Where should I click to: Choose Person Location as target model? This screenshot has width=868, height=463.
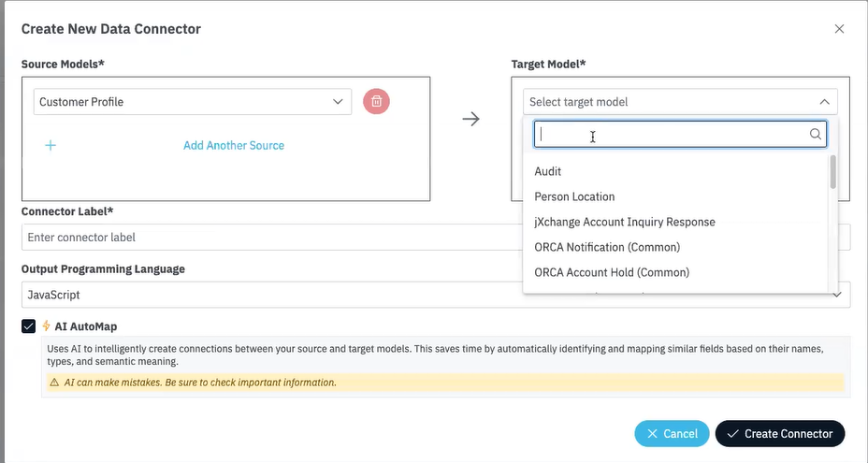(x=574, y=196)
